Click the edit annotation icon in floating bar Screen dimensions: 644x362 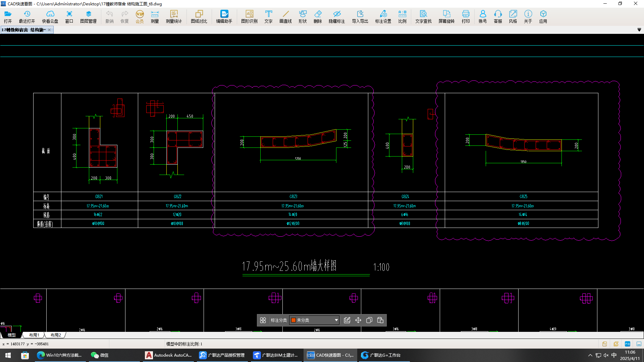(347, 320)
